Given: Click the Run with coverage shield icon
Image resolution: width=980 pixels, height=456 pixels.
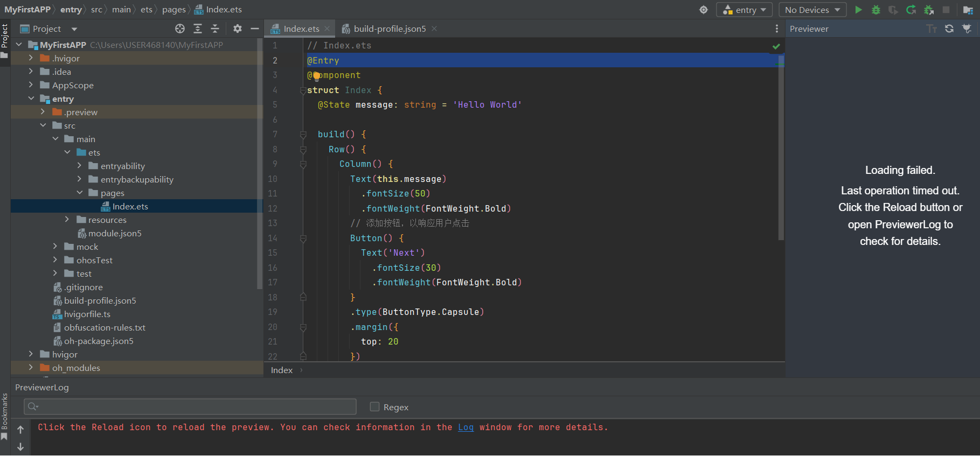Looking at the screenshot, I should (x=893, y=10).
